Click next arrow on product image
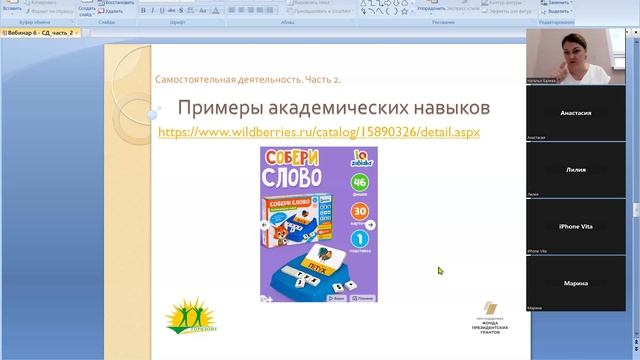This screenshot has width=640, height=360. click(370, 224)
